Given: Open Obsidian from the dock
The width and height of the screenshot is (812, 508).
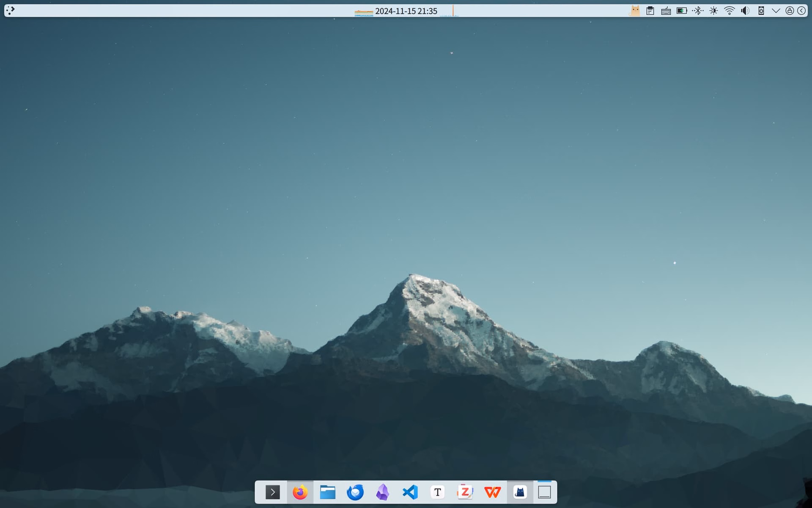Looking at the screenshot, I should coord(383,492).
